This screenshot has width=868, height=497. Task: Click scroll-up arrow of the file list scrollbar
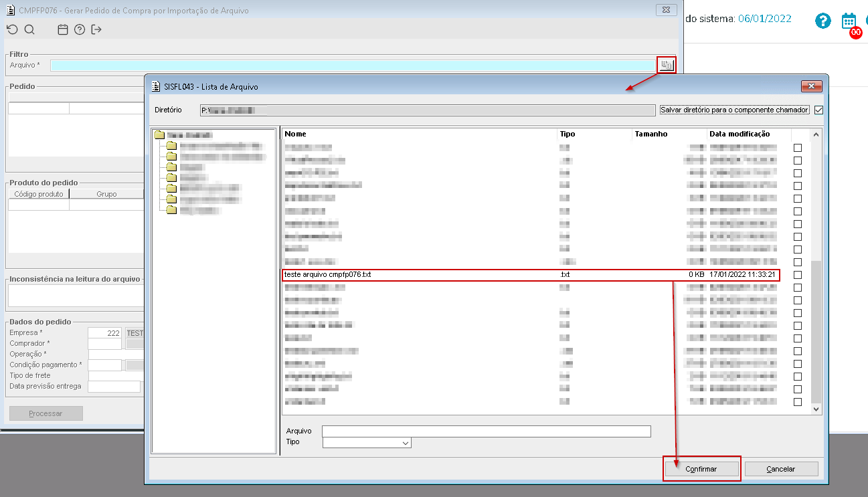[816, 135]
